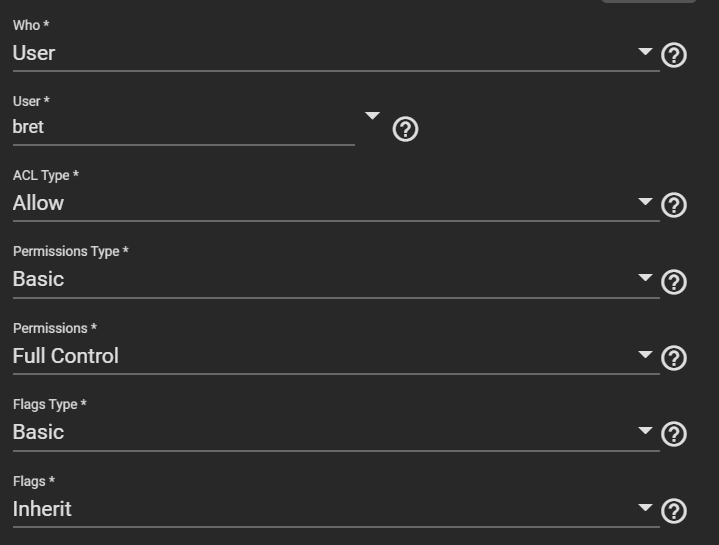Click 'Basic' value under Flags Type
Screen dimensions: 719x545
[x=38, y=432]
